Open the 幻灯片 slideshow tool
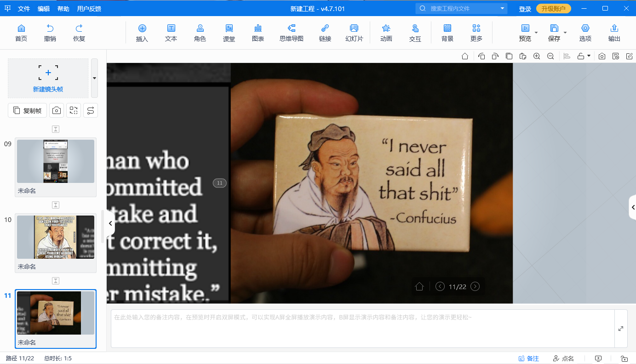Screen dimensions: 636x364 point(354,33)
